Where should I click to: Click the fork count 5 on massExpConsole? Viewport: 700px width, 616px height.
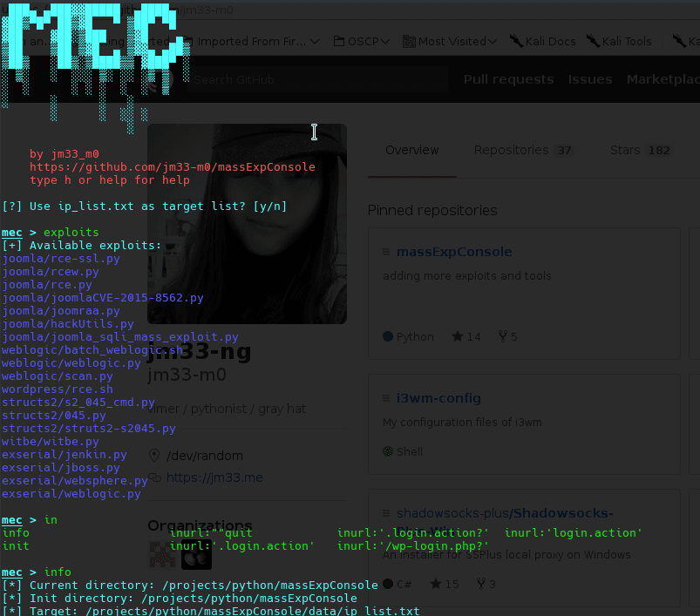[508, 337]
